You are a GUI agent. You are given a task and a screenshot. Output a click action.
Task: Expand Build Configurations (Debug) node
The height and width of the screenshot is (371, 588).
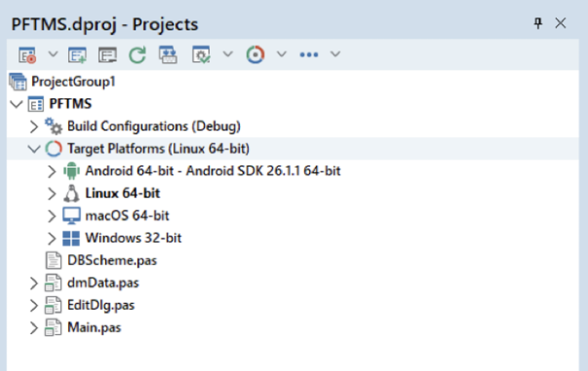(x=34, y=126)
